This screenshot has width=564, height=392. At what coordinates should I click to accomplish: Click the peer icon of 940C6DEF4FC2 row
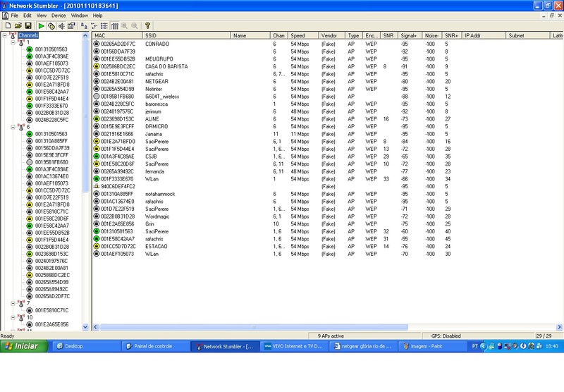click(x=97, y=186)
